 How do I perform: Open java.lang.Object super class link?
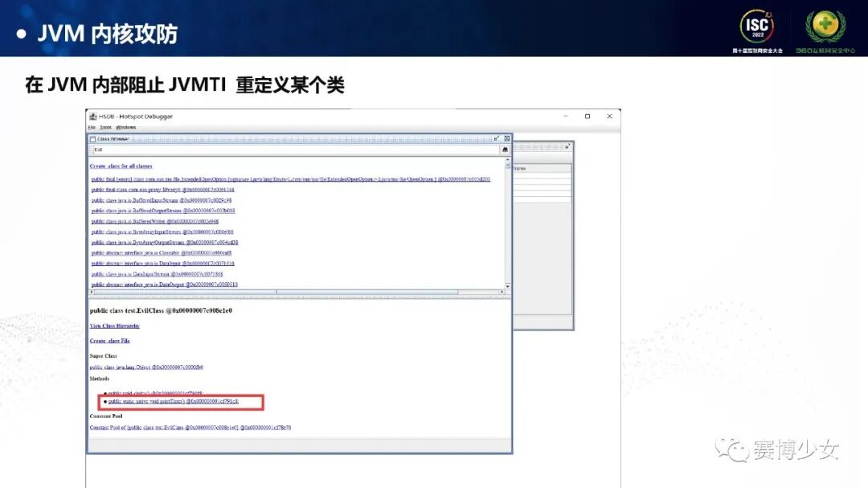pyautogui.click(x=146, y=367)
